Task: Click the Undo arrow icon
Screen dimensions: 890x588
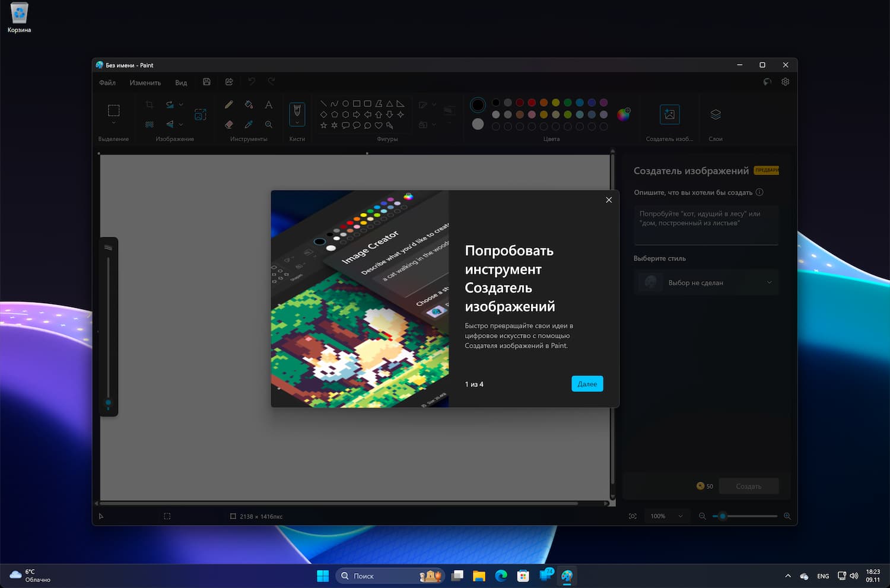Action: tap(252, 82)
